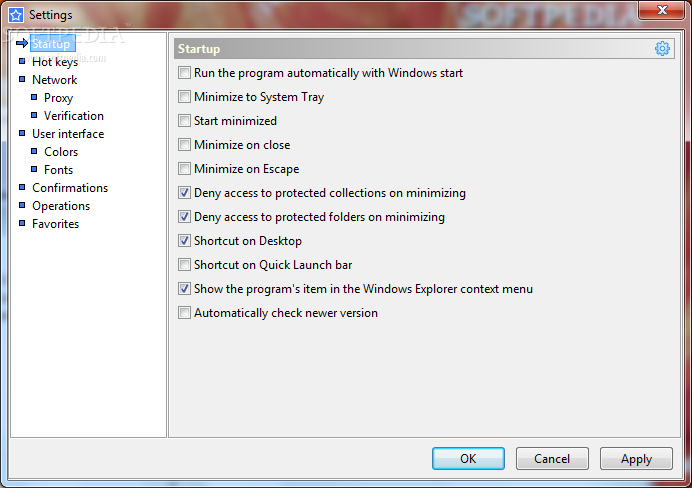Open Proxy settings under Network
The height and width of the screenshot is (488, 692).
(58, 98)
